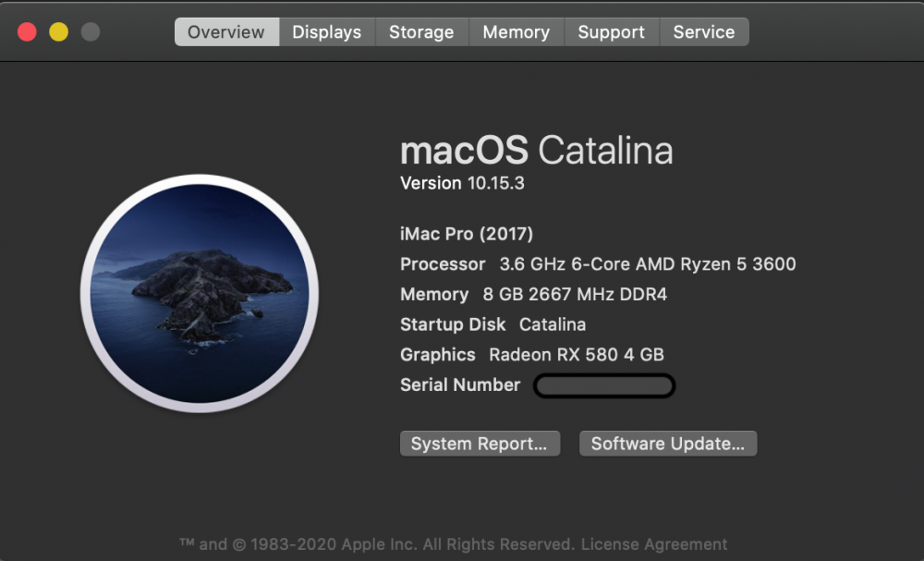Close the About This Mac window
The image size is (924, 561).
click(x=27, y=31)
